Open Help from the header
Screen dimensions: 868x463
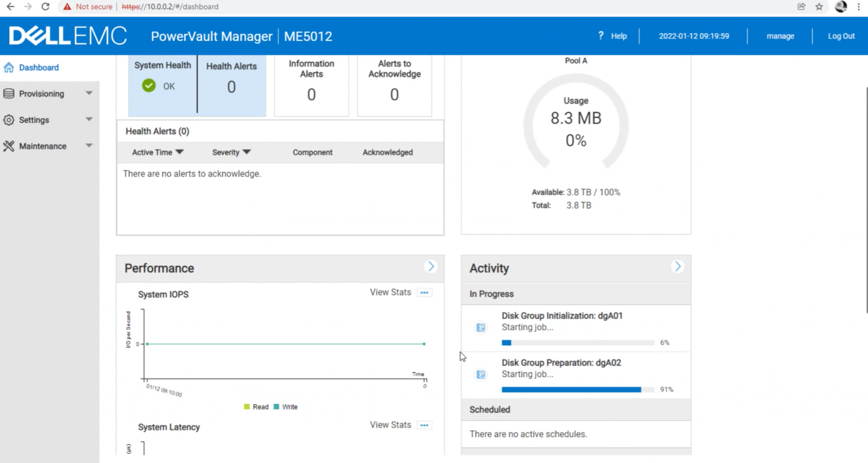tap(618, 36)
